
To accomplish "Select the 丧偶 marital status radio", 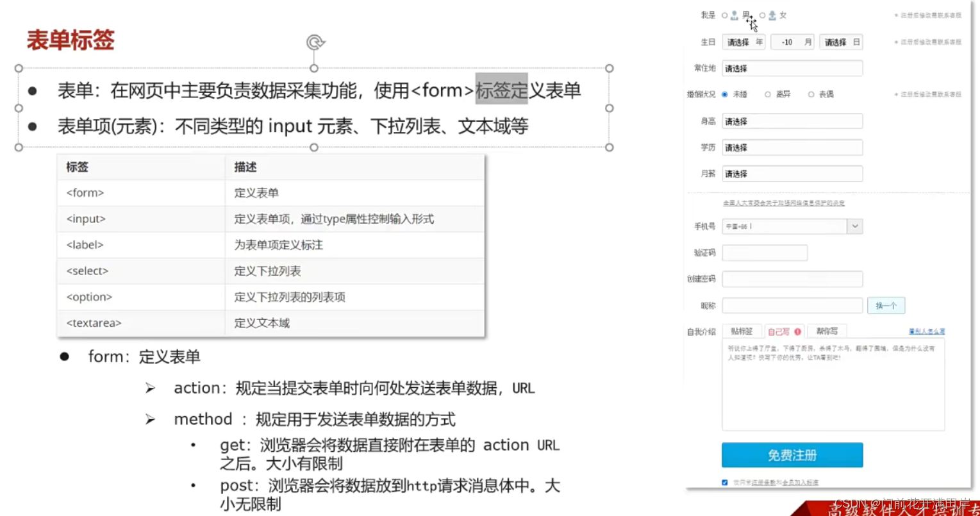I will tap(811, 94).
